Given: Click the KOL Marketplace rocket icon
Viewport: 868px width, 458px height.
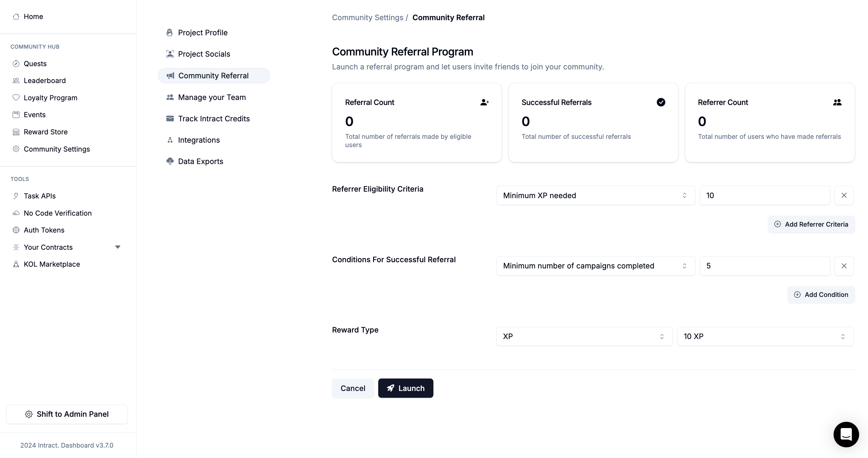Looking at the screenshot, I should (16, 264).
